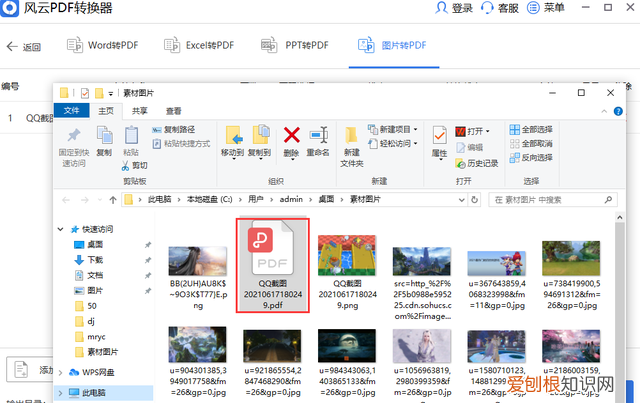This screenshot has height=403, width=640.
Task: Collapse the 快速访问 tree node
Action: 60,229
